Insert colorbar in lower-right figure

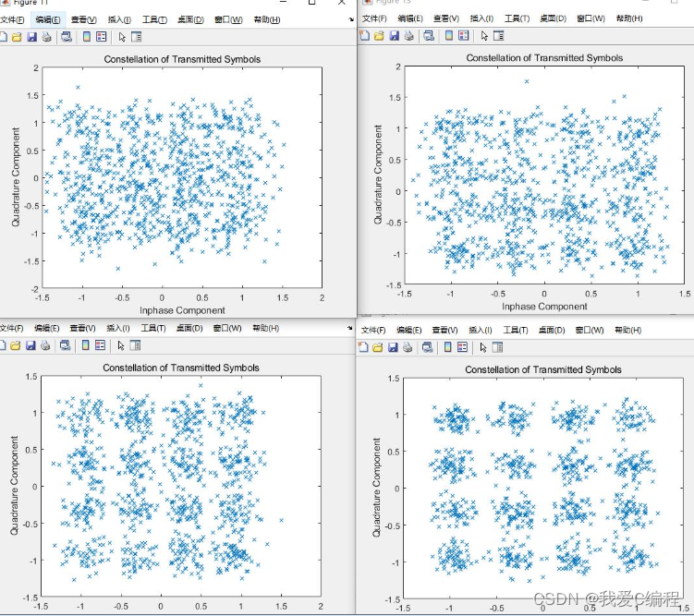click(x=448, y=347)
